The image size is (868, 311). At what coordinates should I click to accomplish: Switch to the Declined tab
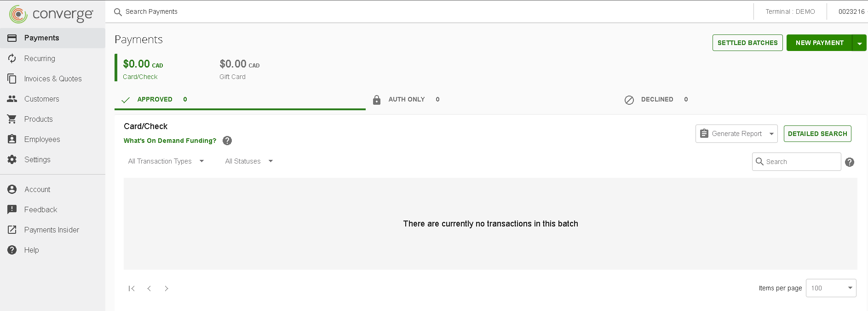656,100
